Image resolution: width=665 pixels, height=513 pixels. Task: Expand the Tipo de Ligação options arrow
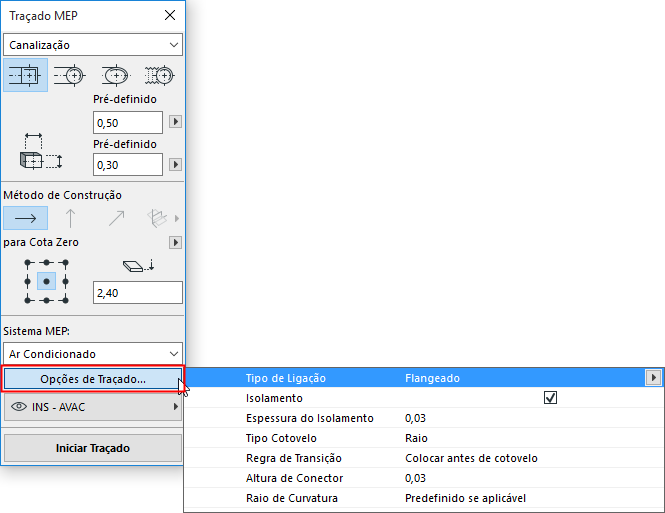coord(653,377)
